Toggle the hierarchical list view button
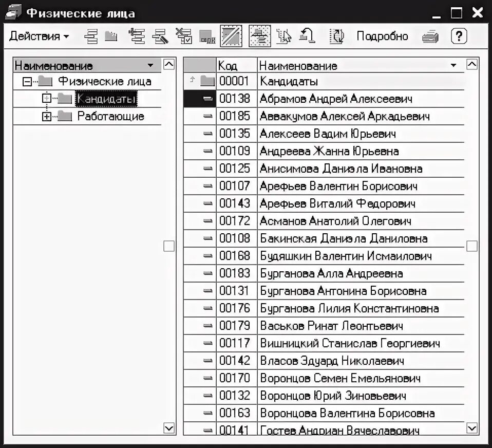The width and height of the screenshot is (492, 448). (231, 36)
